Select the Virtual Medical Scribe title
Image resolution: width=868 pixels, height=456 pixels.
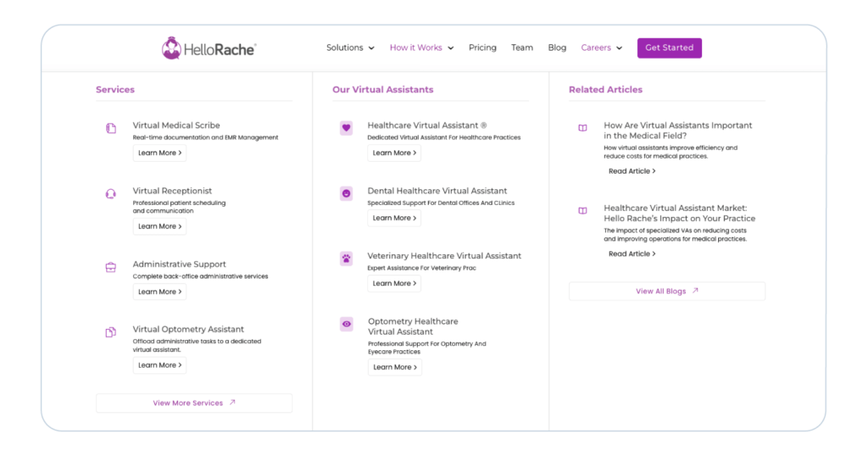point(176,125)
